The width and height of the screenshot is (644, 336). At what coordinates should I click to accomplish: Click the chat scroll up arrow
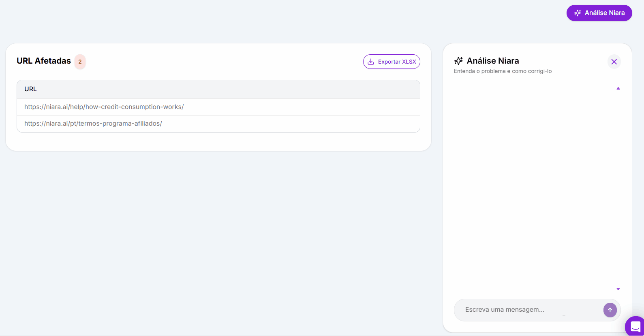coord(618,88)
